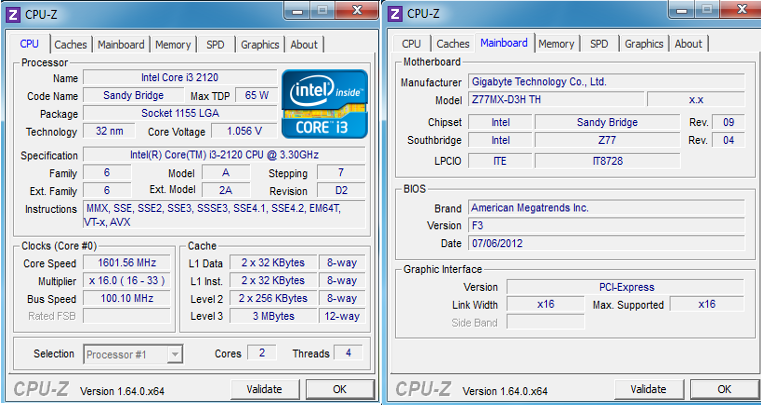Click the '100.10 MHz' bus speed value
Screen dimensions: 761x405
point(127,298)
